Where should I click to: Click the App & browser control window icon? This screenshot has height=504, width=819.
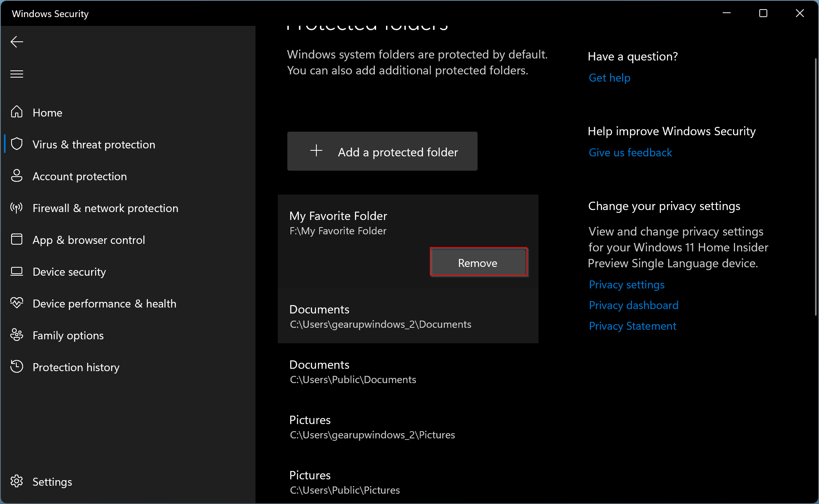[17, 239]
